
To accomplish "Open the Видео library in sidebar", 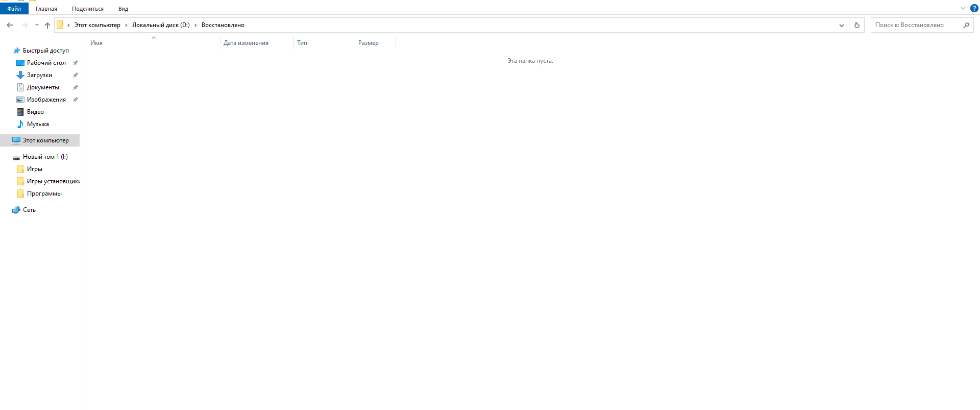I will (35, 112).
